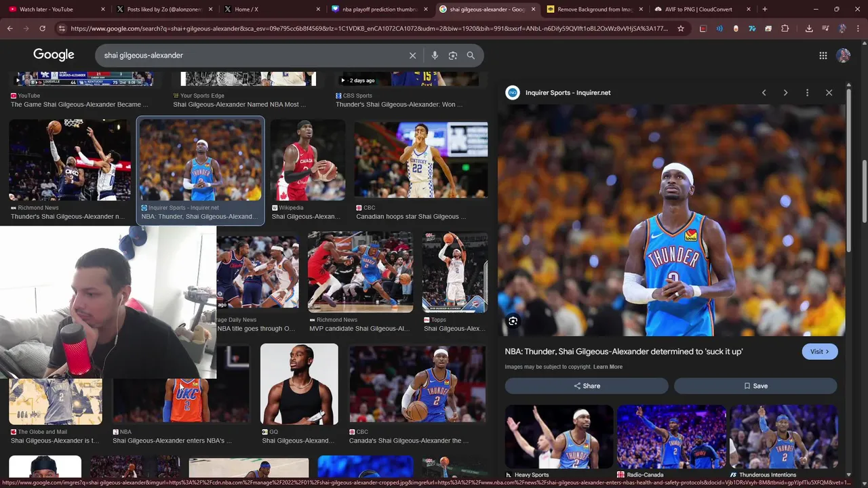View site information icon in address bar

click(62, 28)
